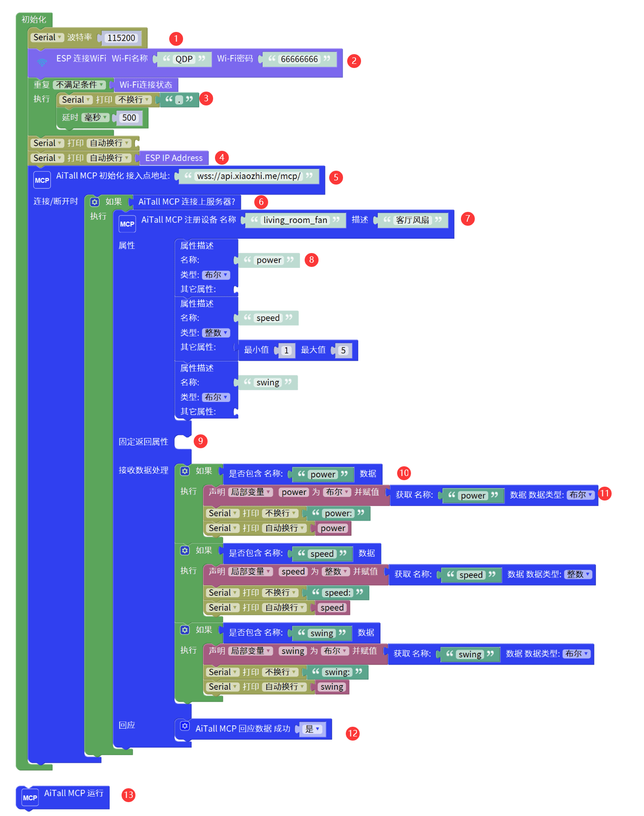Click the baud rate value 115200

point(122,38)
